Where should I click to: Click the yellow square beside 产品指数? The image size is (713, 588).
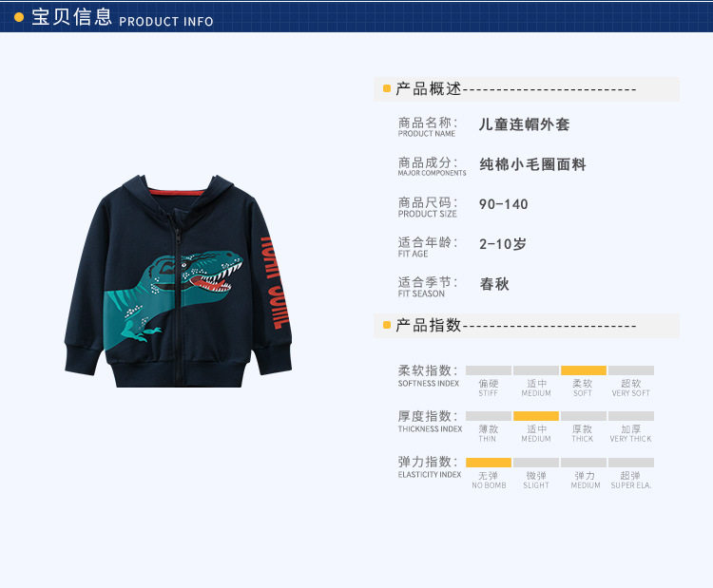click(387, 325)
